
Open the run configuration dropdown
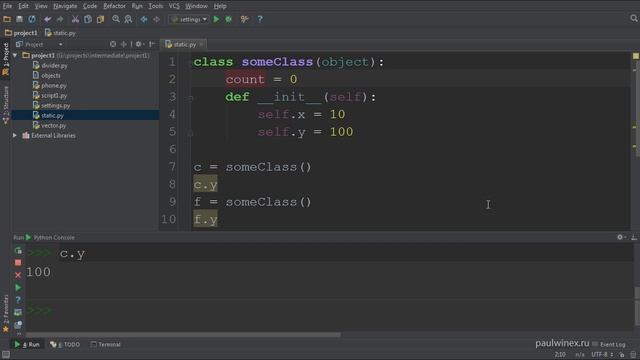[x=189, y=19]
